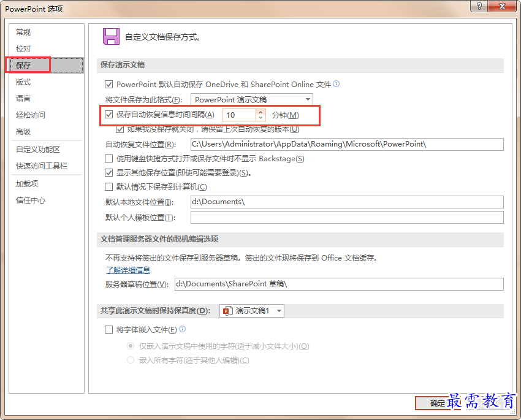Enable 将字体嵌入文件 checkbox
521x420 pixels.
(108, 330)
